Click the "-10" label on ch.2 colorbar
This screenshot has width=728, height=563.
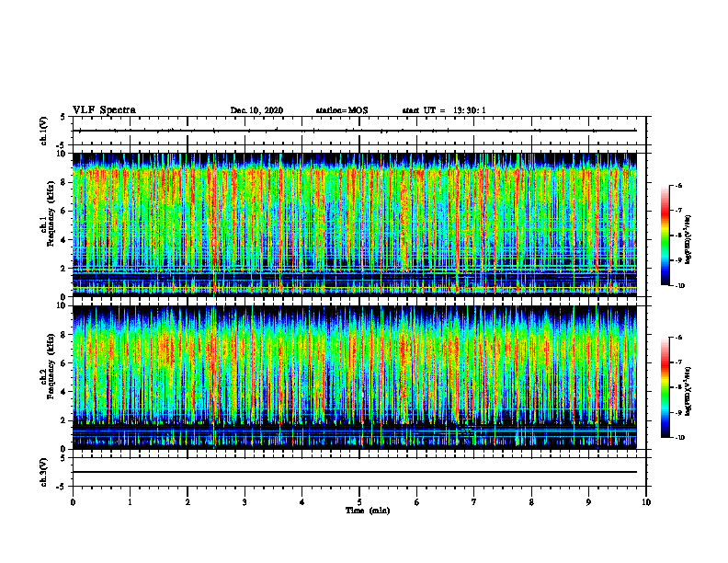click(679, 438)
